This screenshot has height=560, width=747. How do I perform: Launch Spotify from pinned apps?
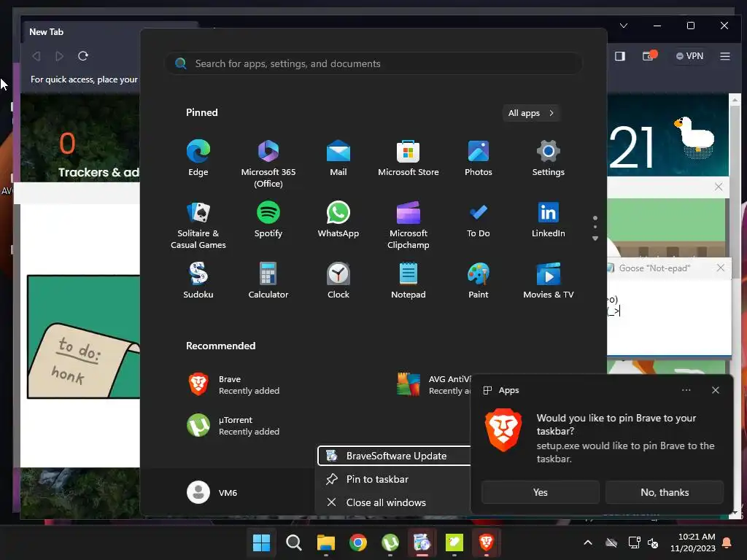268,219
